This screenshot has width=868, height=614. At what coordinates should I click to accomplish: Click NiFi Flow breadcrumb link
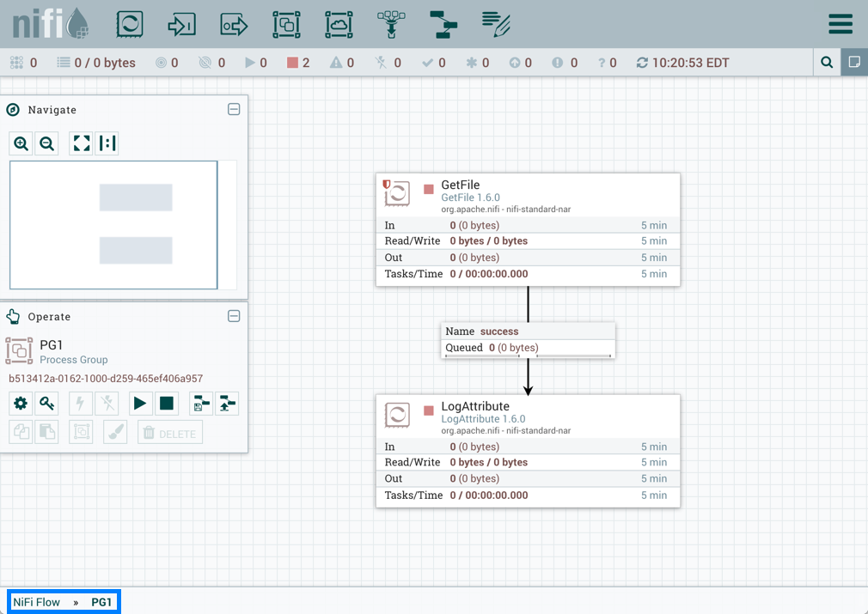tap(37, 602)
